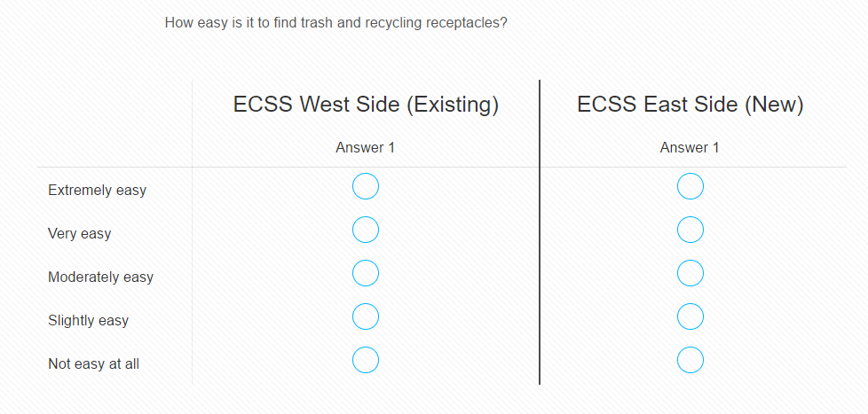Viewport: 868px width, 414px height.
Task: Click Answer 1 under ECSS West Side
Action: [366, 148]
